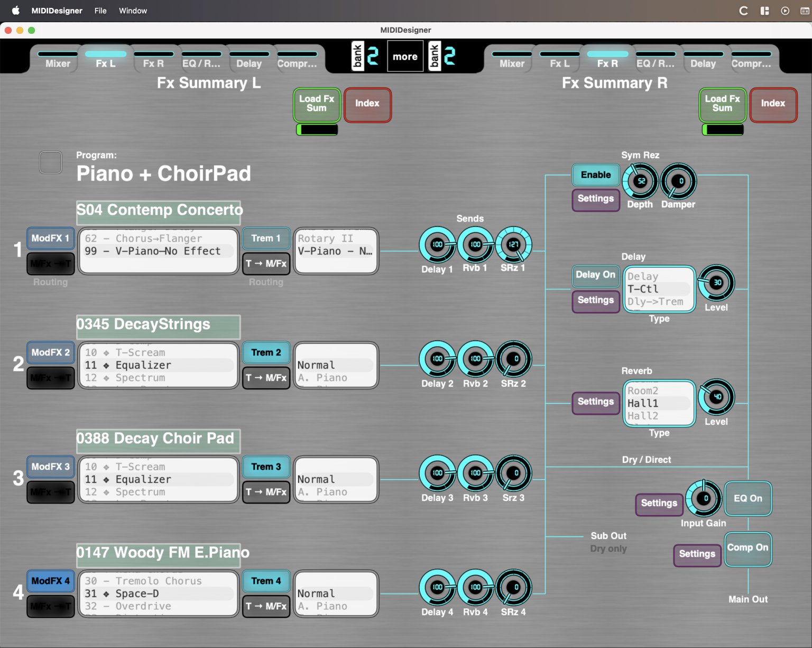The height and width of the screenshot is (648, 812).
Task: Click the SRz 1 send knob
Action: coord(513,245)
